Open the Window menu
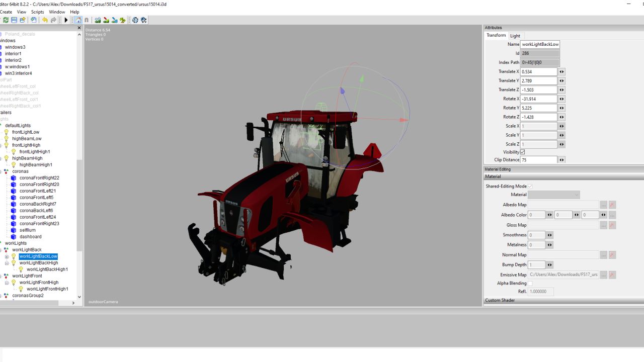 point(57,12)
